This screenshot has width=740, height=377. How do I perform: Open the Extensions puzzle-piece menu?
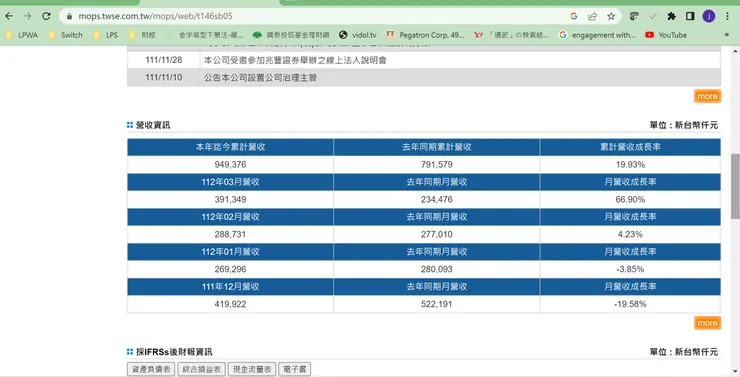(x=672, y=16)
